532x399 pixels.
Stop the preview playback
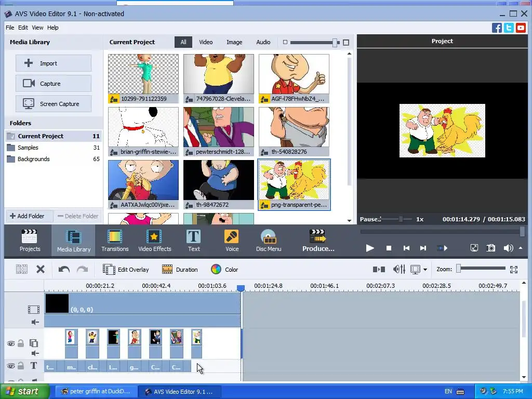coord(389,248)
